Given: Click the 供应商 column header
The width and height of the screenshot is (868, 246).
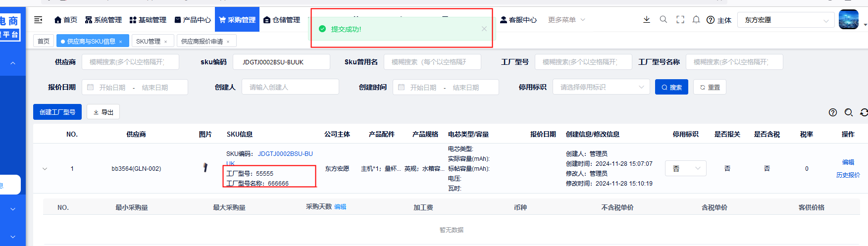Looking at the screenshot, I should [x=136, y=134].
